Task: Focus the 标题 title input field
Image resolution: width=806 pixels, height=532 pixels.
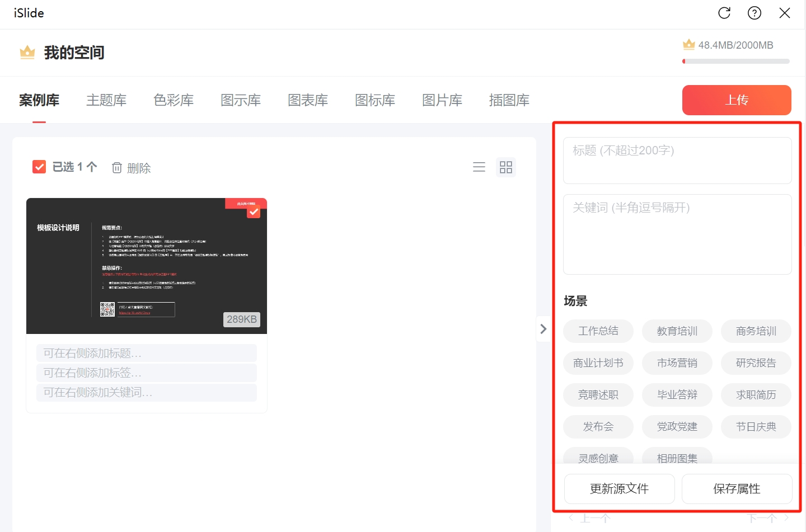Action: (677, 161)
